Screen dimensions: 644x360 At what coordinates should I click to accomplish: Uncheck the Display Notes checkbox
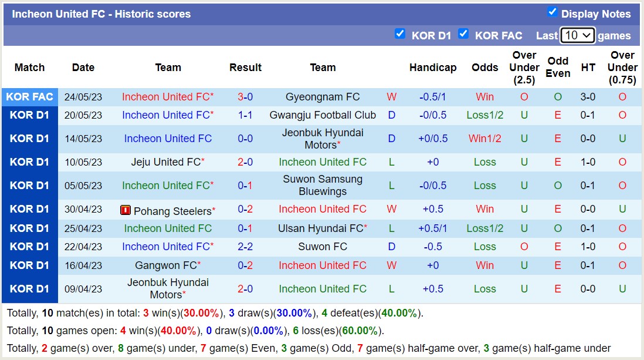[553, 11]
